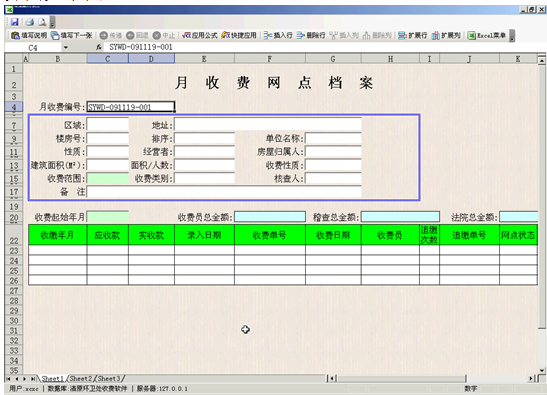Click the 收缴年月 table header
The height and width of the screenshot is (395, 547).
[58, 235]
